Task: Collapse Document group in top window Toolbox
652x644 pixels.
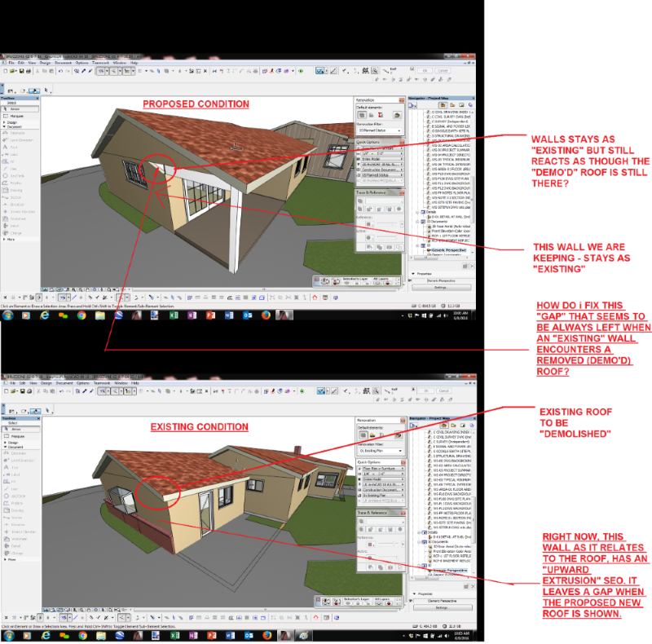Action: click(4, 126)
